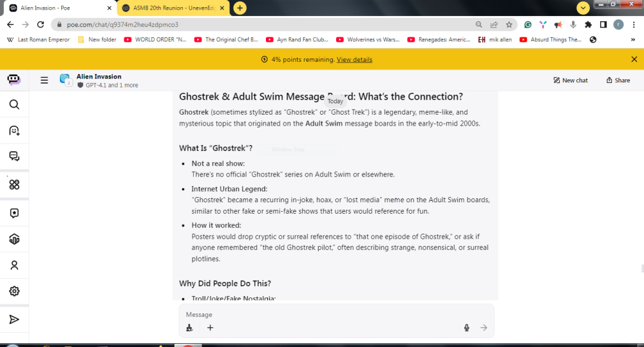Click the Alien Invasion bot avatar
This screenshot has height=347, width=644.
(65, 80)
